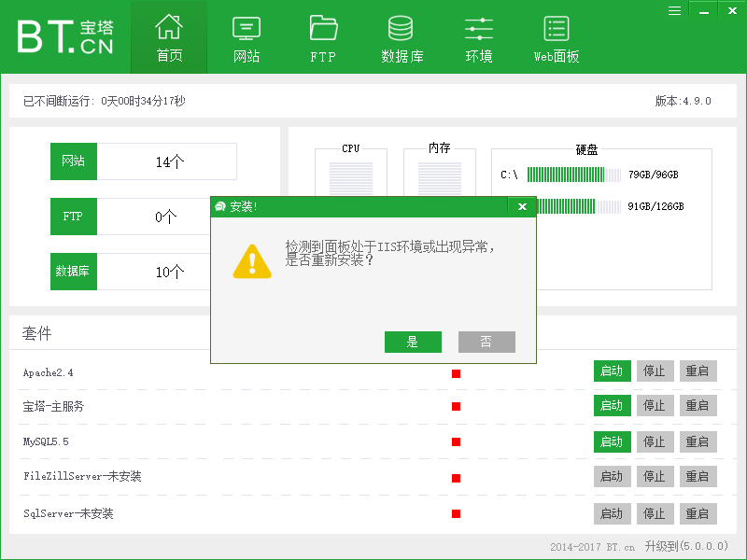Screen dimensions: 747x560
Task: Restart FileZillServer with 重启 button
Action: [698, 476]
